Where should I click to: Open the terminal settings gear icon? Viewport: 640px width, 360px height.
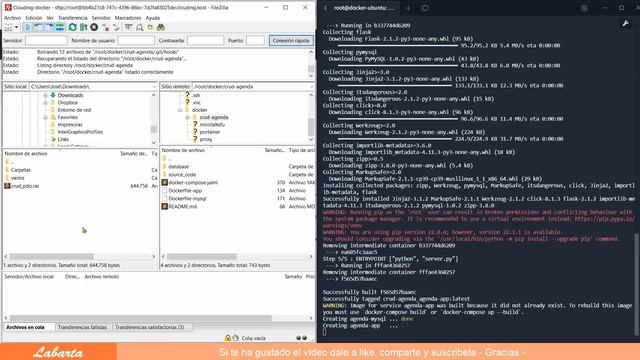click(x=584, y=8)
